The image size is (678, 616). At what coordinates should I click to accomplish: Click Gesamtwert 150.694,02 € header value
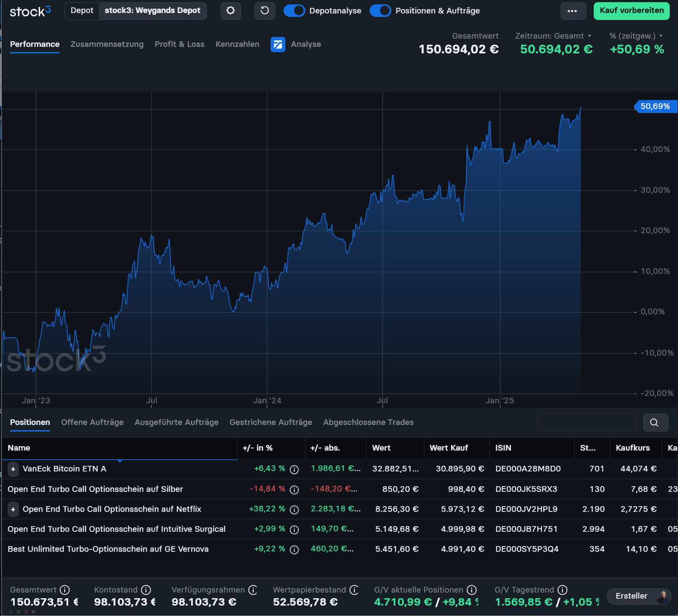click(x=459, y=49)
